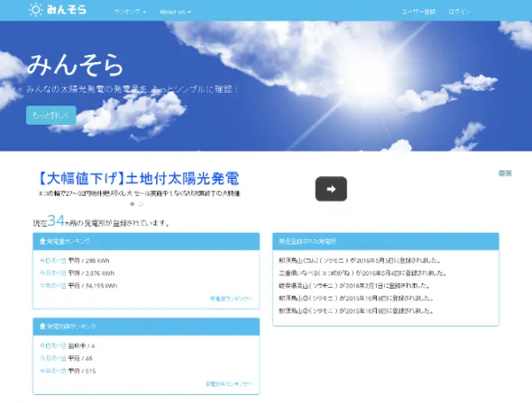Click the sun logo icon in navbar
The height and width of the screenshot is (403, 532).
pos(35,10)
